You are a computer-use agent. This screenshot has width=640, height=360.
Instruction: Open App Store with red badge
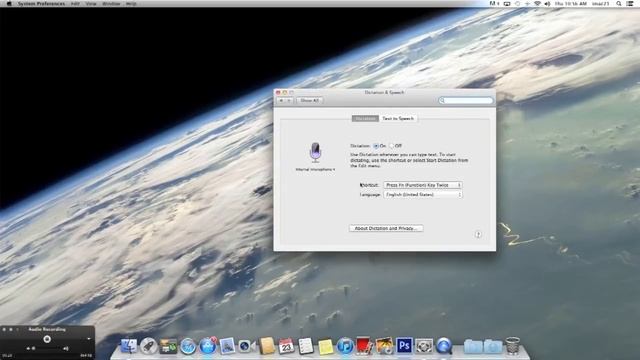click(x=208, y=346)
